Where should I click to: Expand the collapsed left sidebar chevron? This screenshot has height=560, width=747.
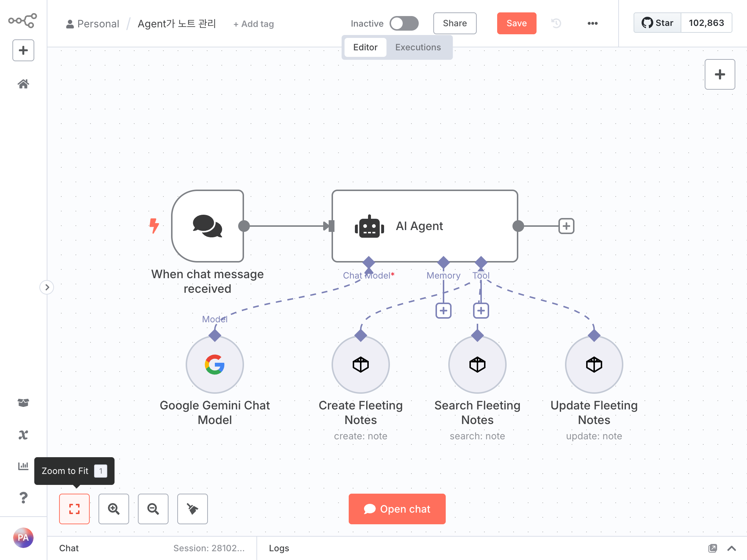[47, 287]
